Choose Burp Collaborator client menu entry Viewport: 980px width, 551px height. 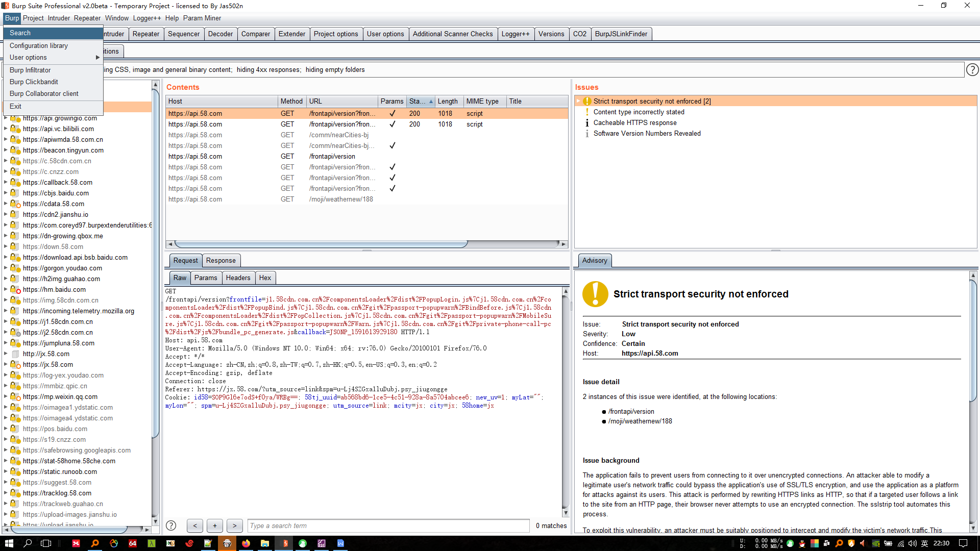pos(44,94)
